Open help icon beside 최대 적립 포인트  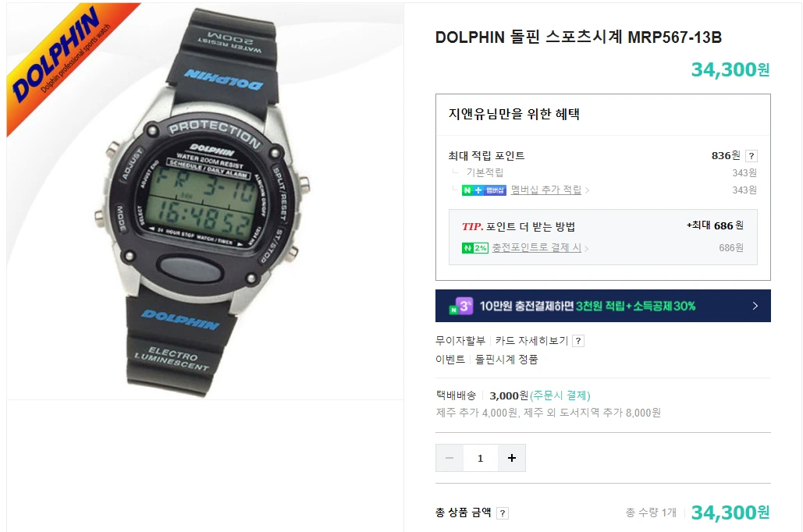click(751, 156)
